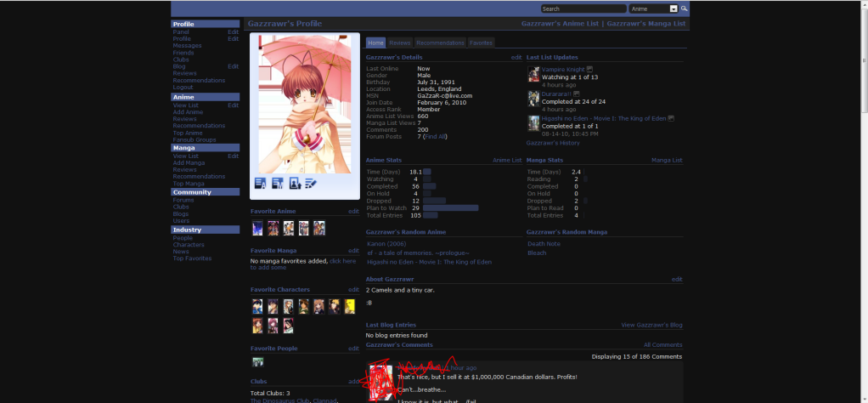The width and height of the screenshot is (868, 403).
Task: Open Forums under Community
Action: (x=183, y=200)
